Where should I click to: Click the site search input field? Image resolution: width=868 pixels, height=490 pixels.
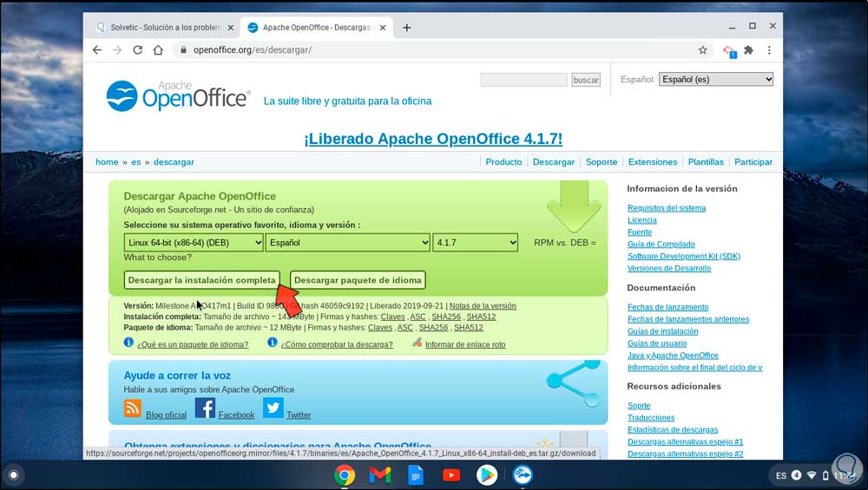pos(523,80)
